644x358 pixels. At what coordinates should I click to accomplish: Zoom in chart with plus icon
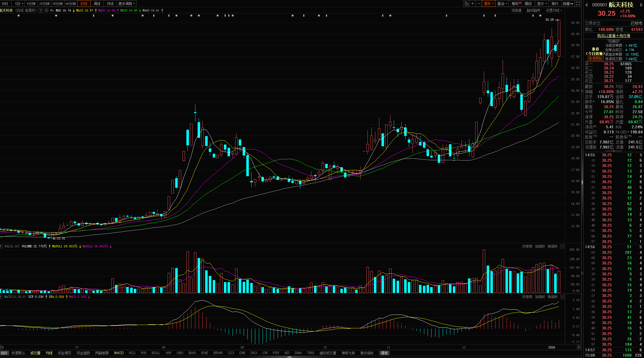click(473, 4)
